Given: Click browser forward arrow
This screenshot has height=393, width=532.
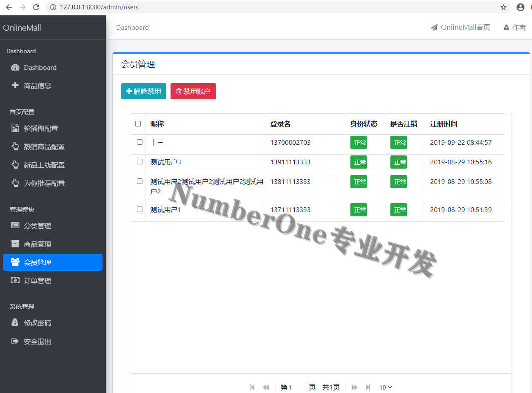Looking at the screenshot, I should point(23,7).
